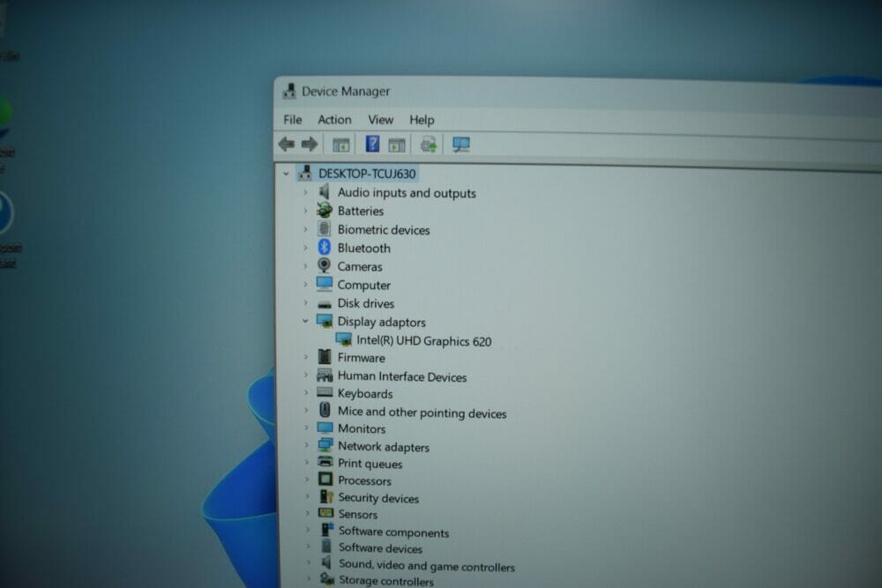Open the View menu

[x=381, y=120]
